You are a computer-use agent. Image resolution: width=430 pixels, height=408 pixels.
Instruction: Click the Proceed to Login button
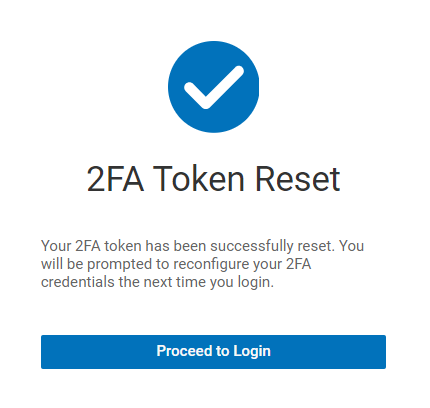tap(213, 352)
